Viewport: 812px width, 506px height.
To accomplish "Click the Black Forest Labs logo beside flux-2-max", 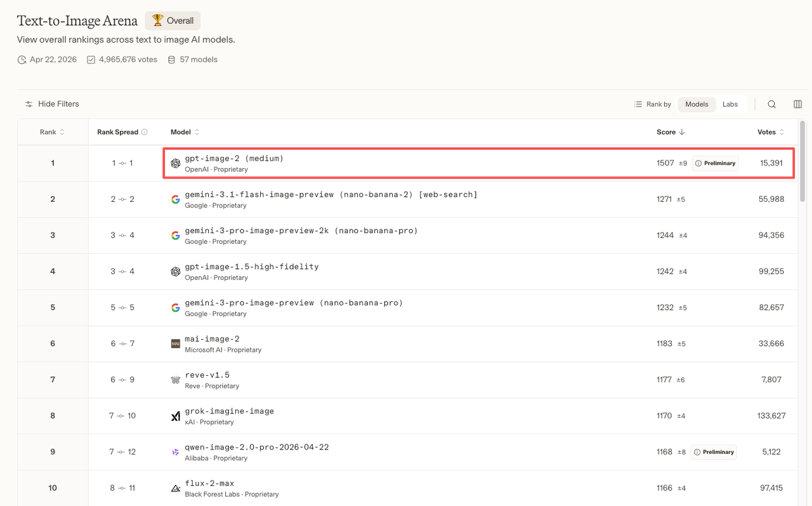I will coord(176,488).
